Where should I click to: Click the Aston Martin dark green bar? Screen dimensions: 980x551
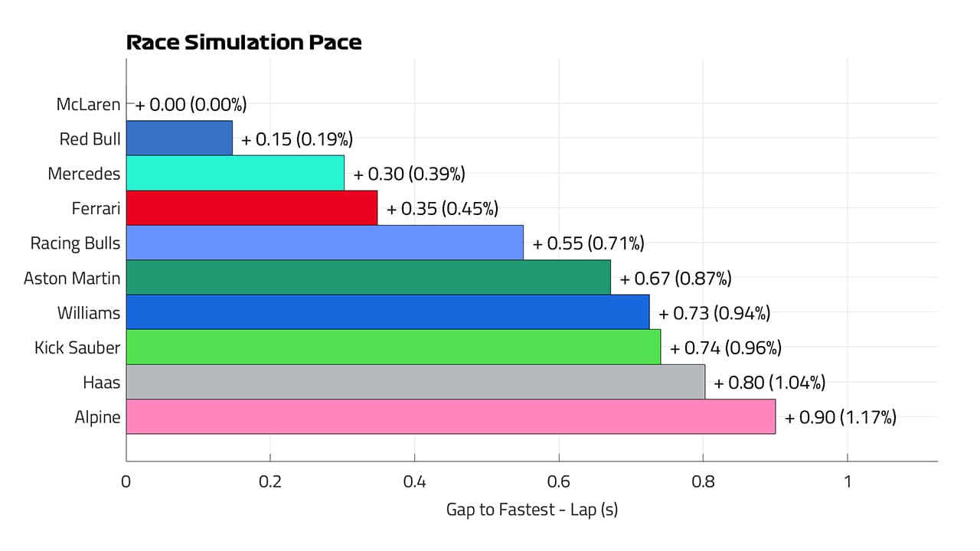[x=368, y=278]
